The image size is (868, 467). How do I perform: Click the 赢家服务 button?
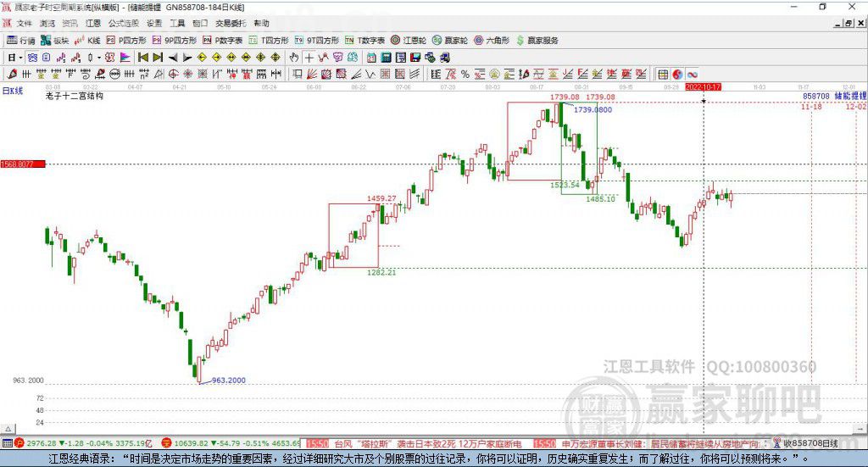click(537, 41)
